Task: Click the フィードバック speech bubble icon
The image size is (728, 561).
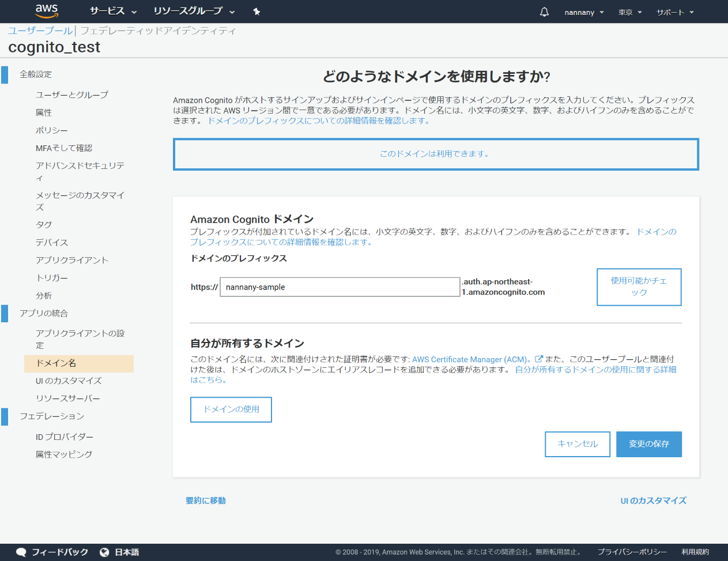Action: [21, 552]
